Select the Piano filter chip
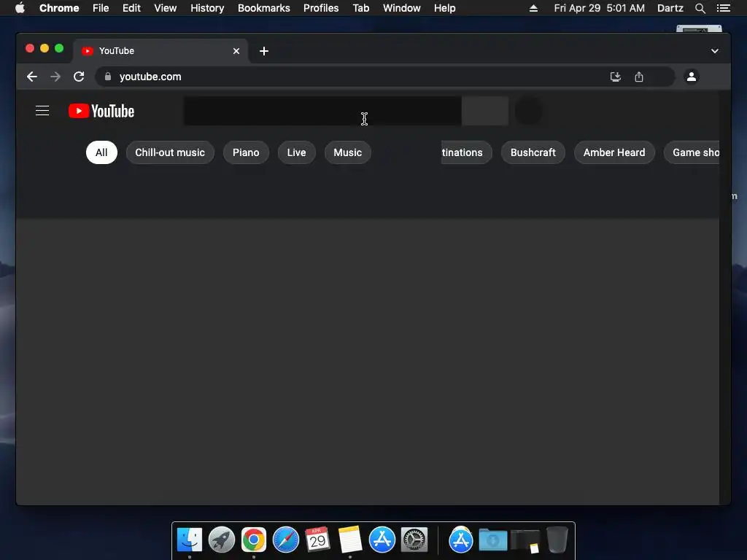Screen dimensions: 747x560 [x=246, y=152]
